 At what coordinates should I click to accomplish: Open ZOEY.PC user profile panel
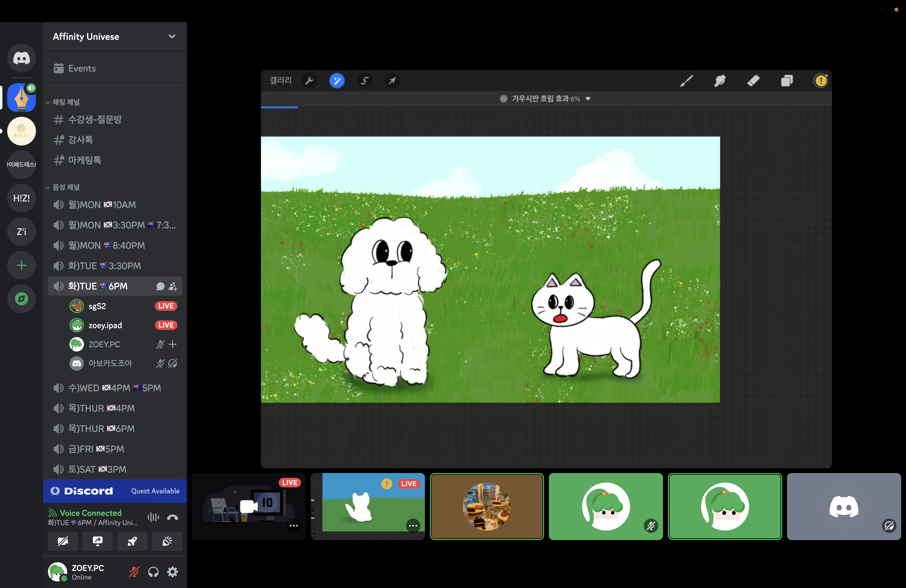pyautogui.click(x=76, y=572)
